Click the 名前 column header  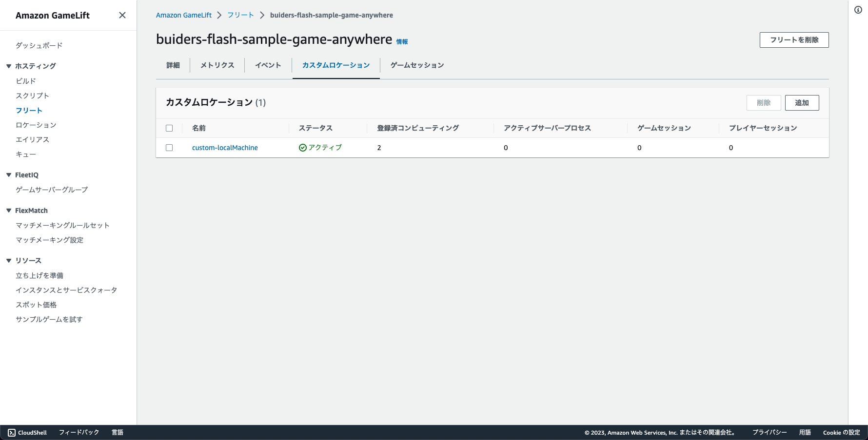pyautogui.click(x=199, y=128)
